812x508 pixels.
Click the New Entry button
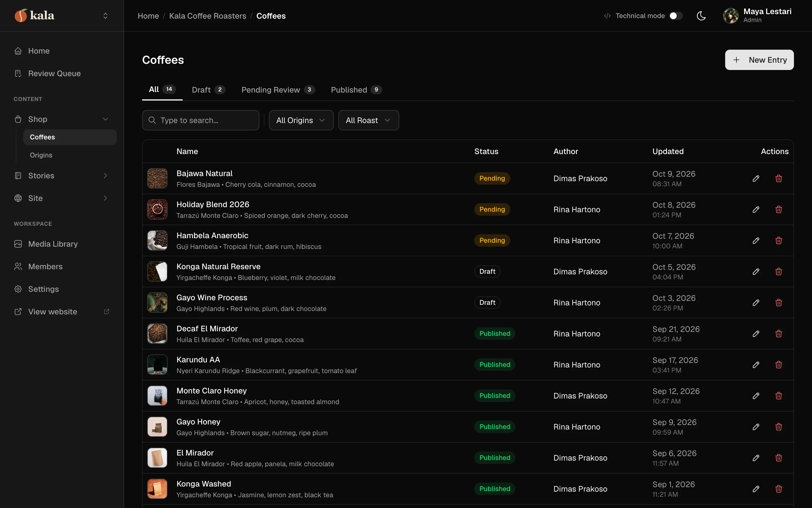click(759, 60)
